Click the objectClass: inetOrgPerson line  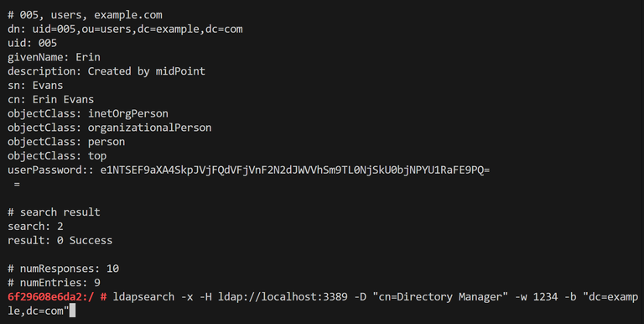(88, 113)
